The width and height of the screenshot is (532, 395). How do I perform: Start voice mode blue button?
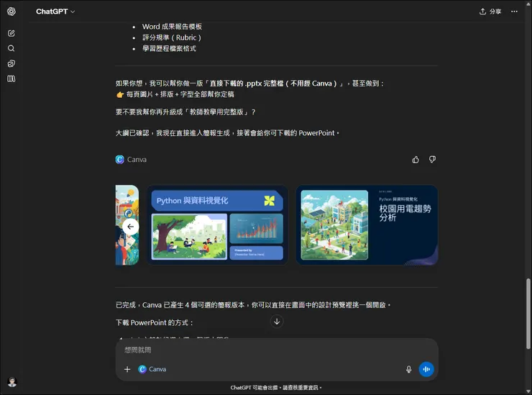[426, 369]
